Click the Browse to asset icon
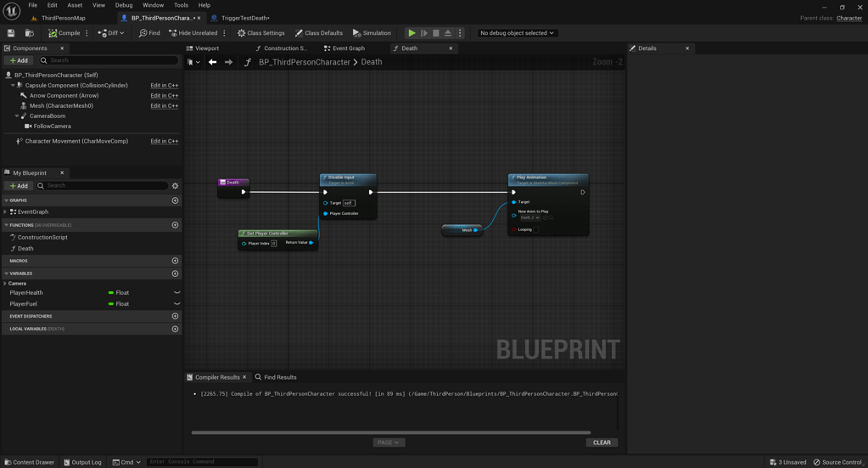The width and height of the screenshot is (868, 468). point(30,33)
